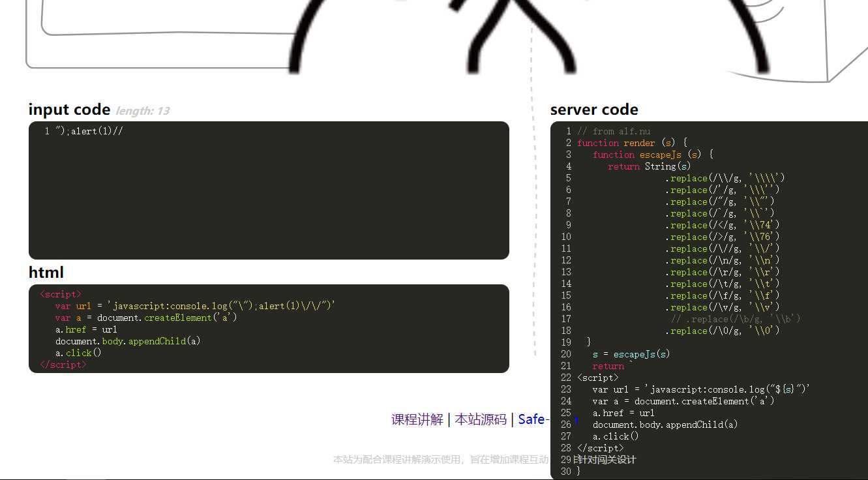This screenshot has height=480, width=868.
Task: Click the closing </script> tag in html panel
Action: click(x=63, y=365)
